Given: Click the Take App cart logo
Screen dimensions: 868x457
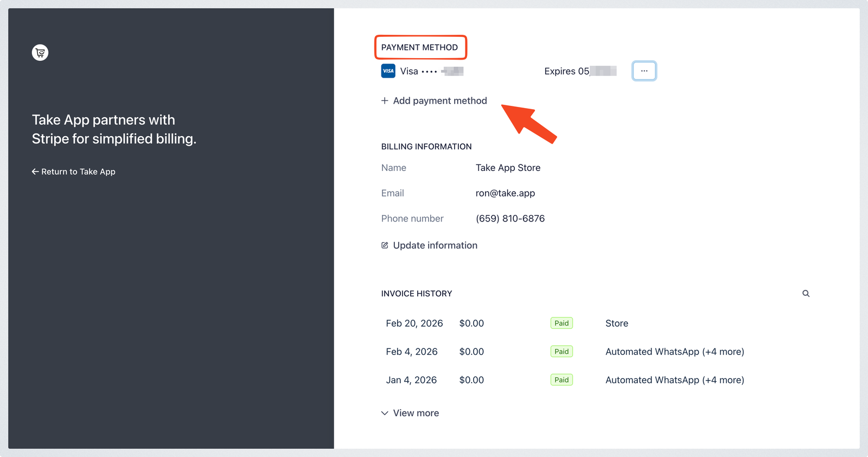Looking at the screenshot, I should tap(40, 53).
